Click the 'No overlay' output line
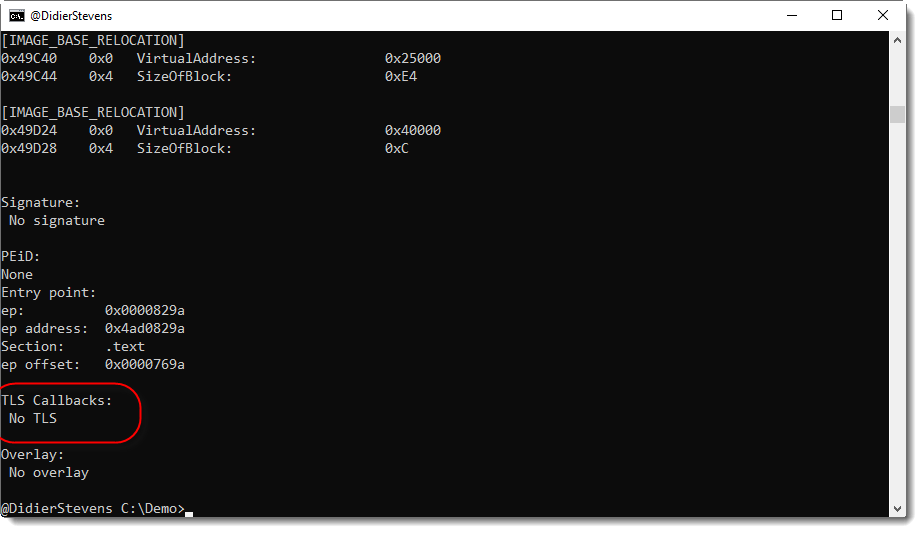The height and width of the screenshot is (533, 922). [48, 473]
